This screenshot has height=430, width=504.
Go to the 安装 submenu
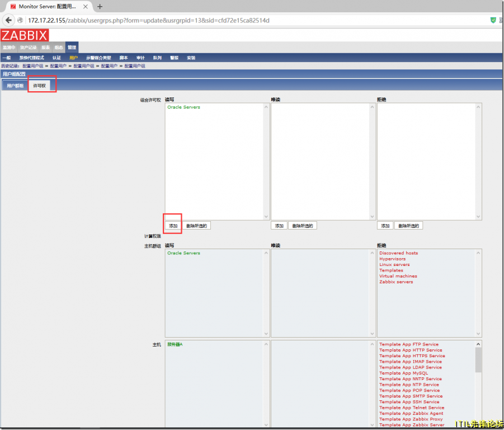click(x=191, y=58)
